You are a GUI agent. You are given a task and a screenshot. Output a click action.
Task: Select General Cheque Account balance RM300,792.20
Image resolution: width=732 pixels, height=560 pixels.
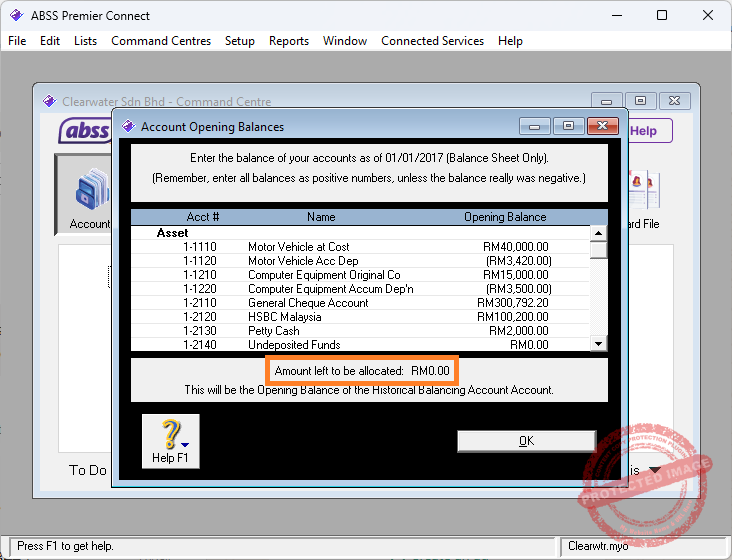(513, 303)
